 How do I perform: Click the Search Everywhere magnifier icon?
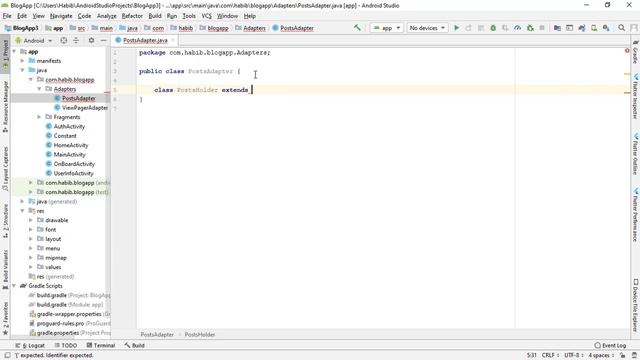(x=622, y=28)
